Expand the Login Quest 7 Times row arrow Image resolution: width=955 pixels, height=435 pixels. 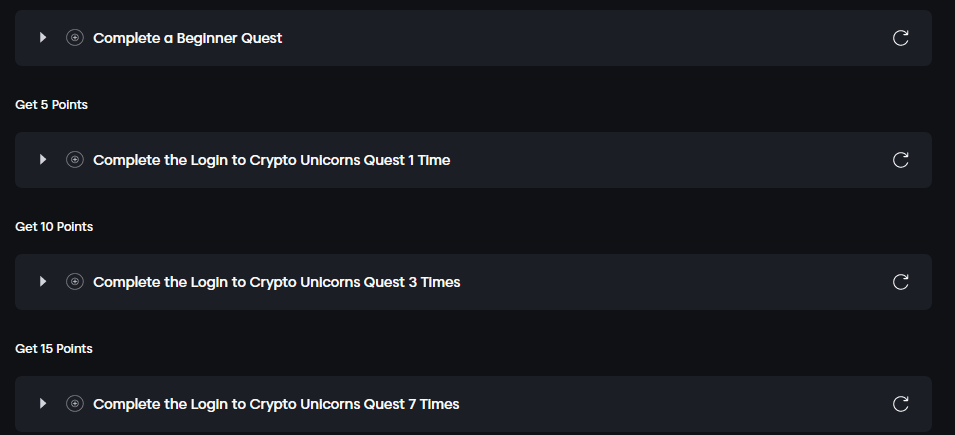pos(43,404)
